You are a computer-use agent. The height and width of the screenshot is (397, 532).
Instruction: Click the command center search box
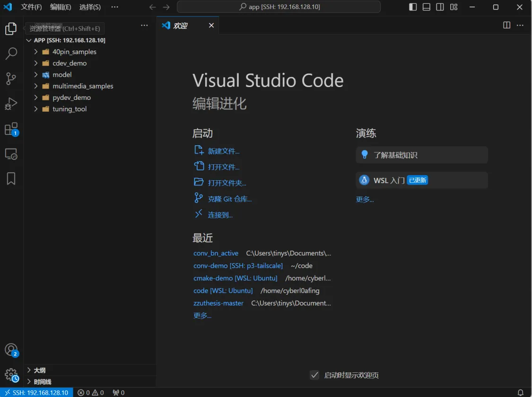click(x=279, y=7)
